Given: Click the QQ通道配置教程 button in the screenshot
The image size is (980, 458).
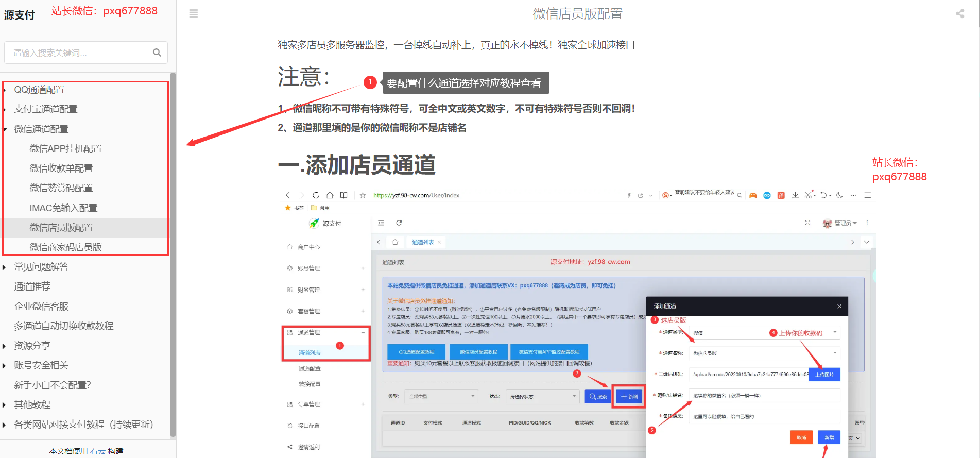Looking at the screenshot, I should point(416,352).
